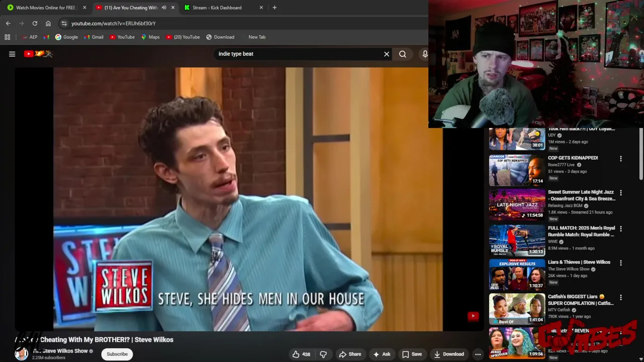644x362 pixels.
Task: Visit the MTV Catfish channel name
Action: pyautogui.click(x=559, y=310)
